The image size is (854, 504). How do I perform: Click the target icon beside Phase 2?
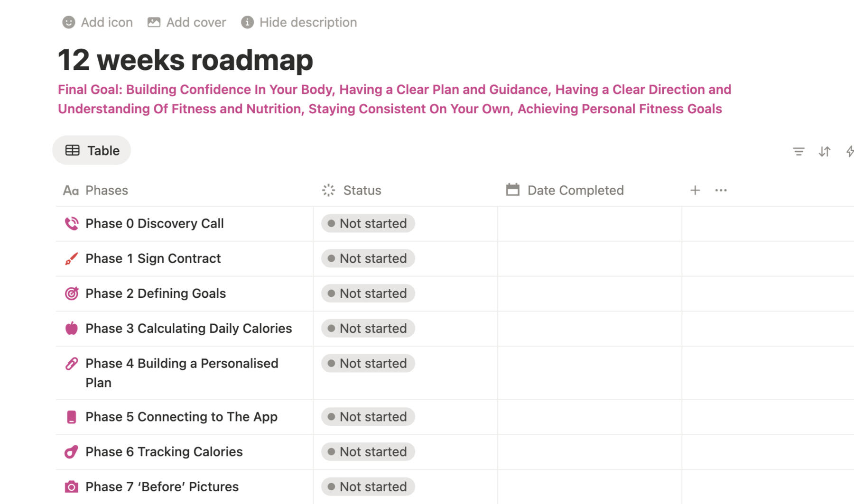(x=71, y=293)
